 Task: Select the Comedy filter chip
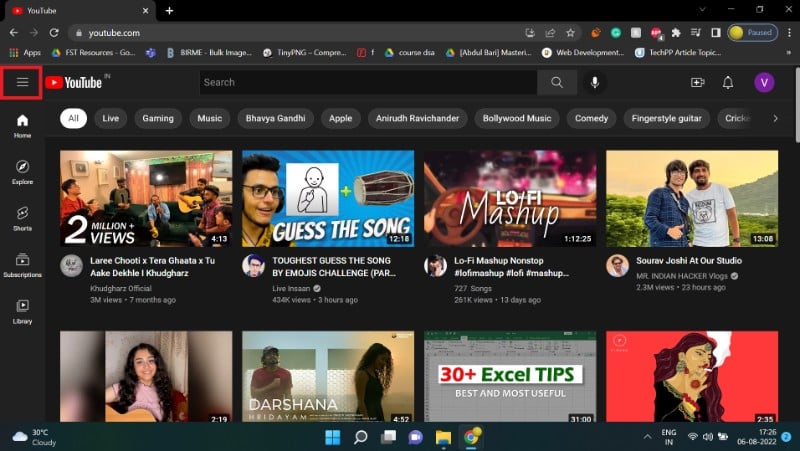(x=591, y=118)
